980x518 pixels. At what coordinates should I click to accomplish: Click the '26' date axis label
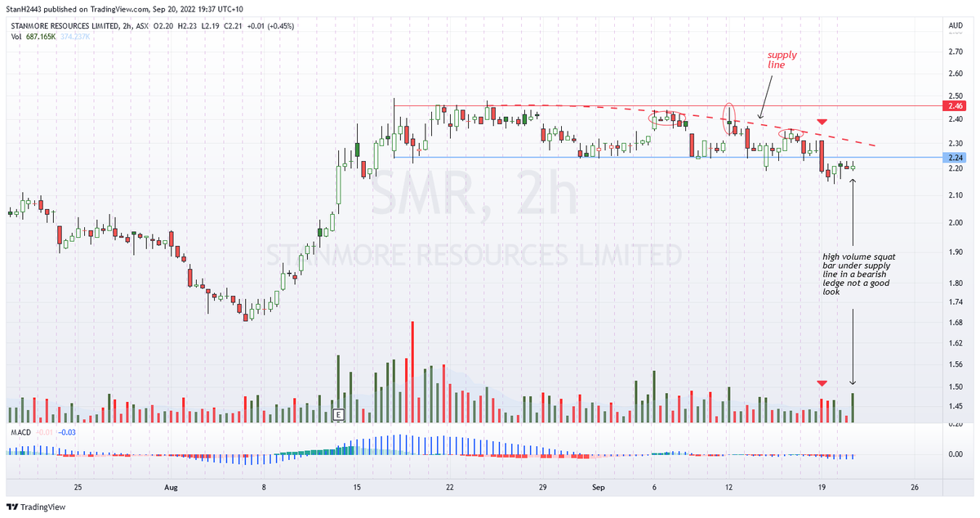914,487
